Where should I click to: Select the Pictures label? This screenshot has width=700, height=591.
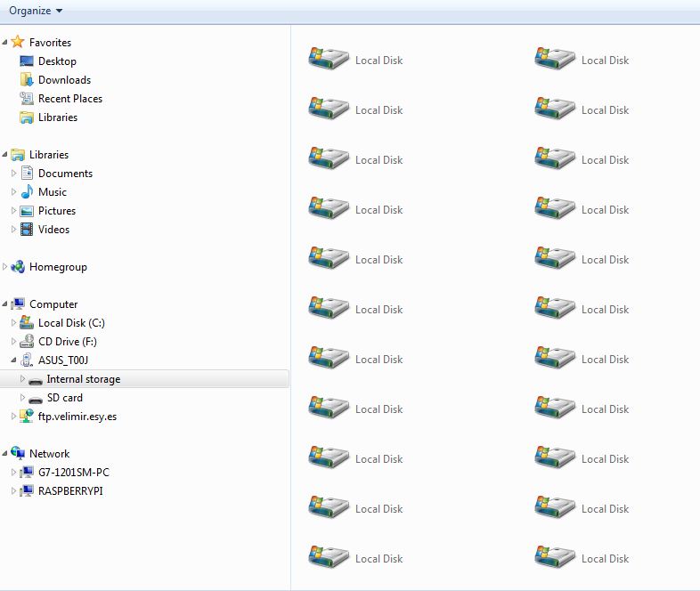[x=57, y=211]
